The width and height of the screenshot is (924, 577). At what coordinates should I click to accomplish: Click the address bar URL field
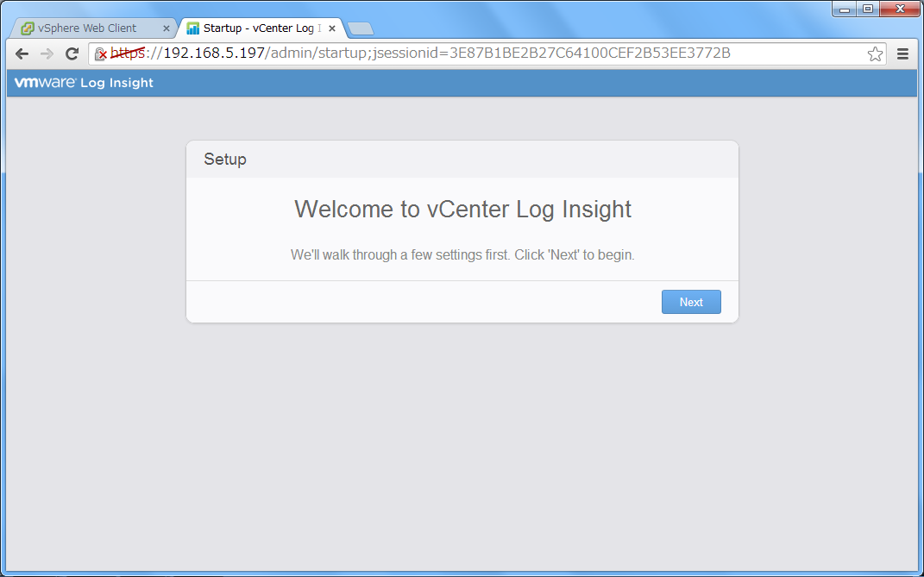(483, 53)
